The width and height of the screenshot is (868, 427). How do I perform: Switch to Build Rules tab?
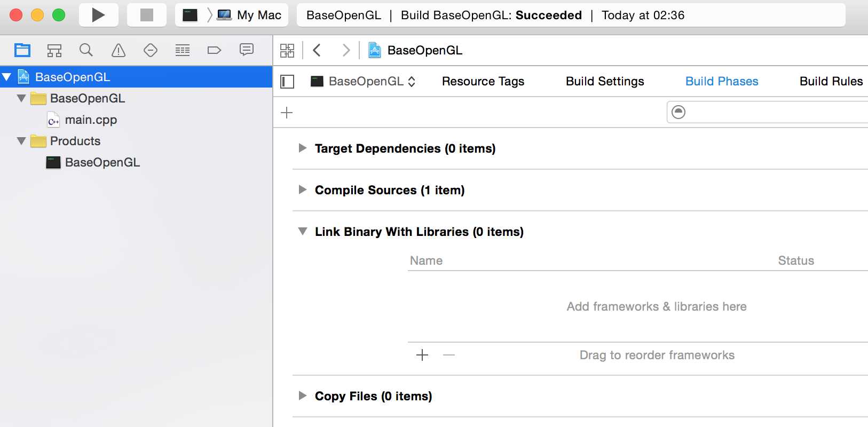click(831, 81)
